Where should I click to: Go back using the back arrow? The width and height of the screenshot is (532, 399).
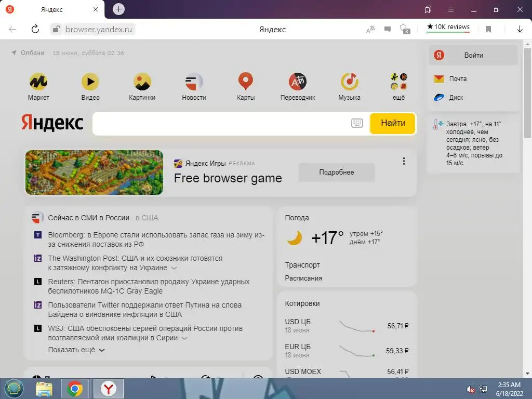12,29
